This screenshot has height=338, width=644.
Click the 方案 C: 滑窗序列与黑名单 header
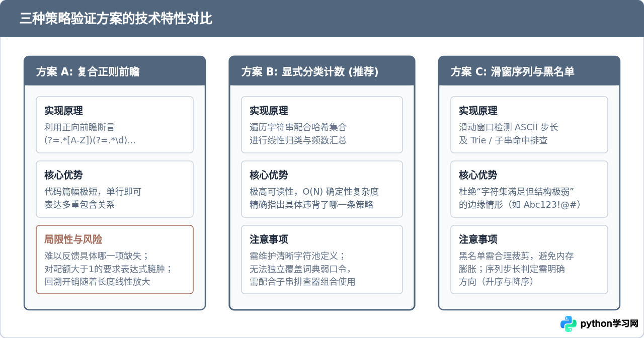point(529,71)
